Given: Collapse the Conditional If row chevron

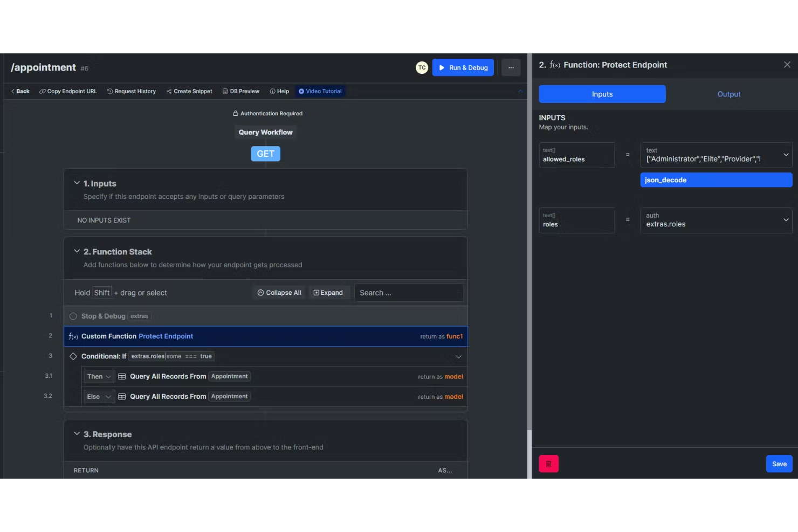Looking at the screenshot, I should click(x=458, y=356).
